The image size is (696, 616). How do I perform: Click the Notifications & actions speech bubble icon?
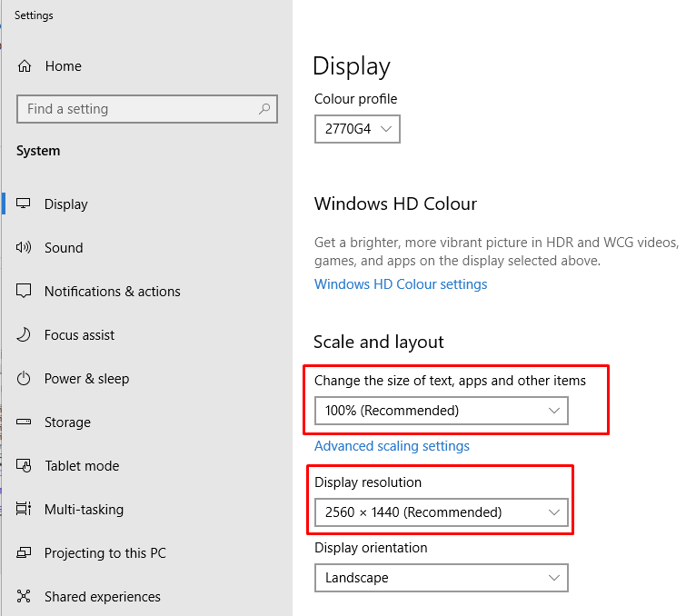tap(24, 291)
